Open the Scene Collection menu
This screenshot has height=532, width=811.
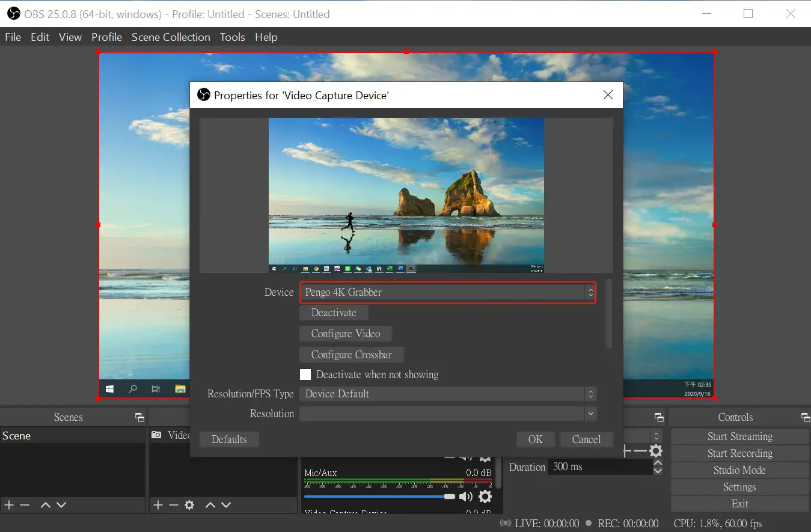click(171, 37)
